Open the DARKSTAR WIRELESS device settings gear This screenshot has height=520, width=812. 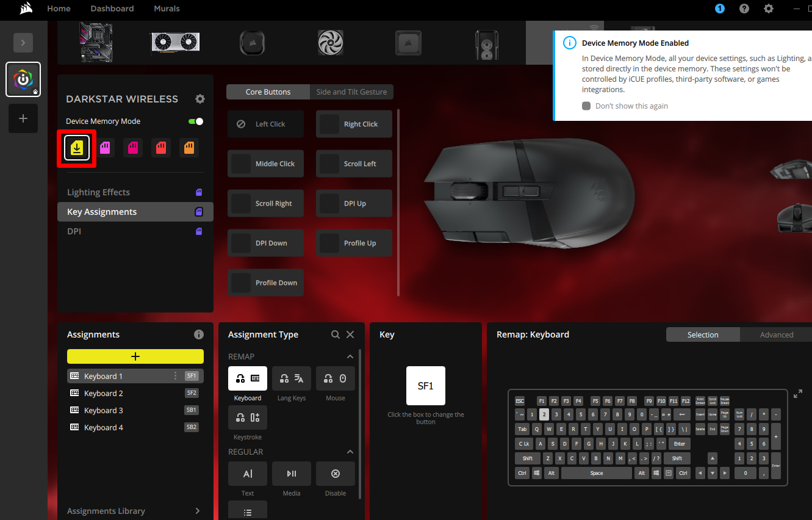(199, 98)
